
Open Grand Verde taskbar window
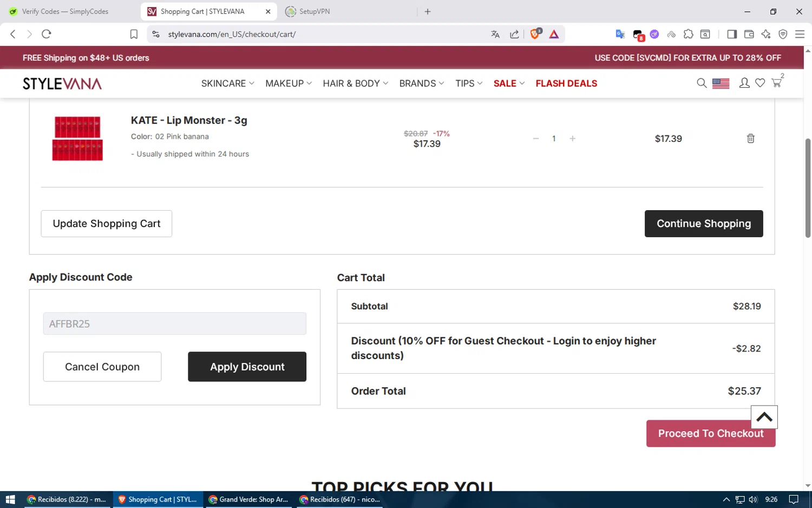(x=248, y=499)
